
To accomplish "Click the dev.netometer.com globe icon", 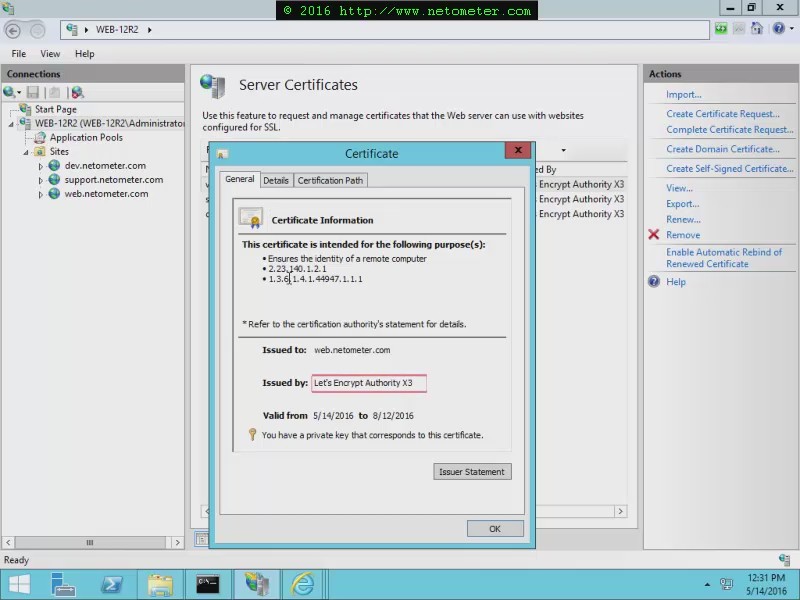I will pyautogui.click(x=55, y=165).
